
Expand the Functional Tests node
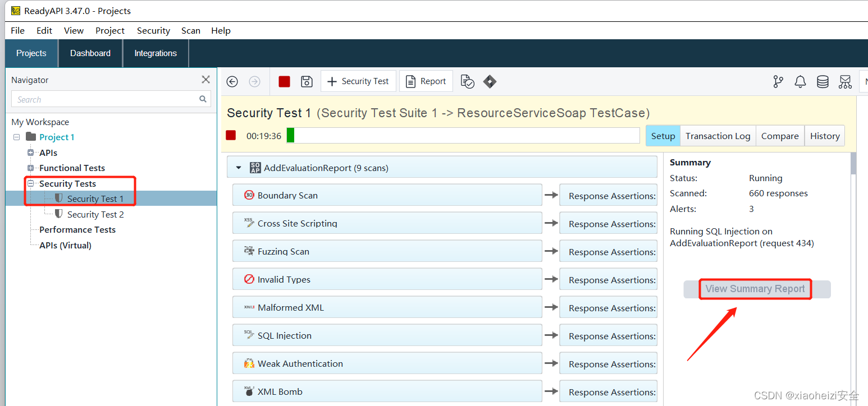31,168
